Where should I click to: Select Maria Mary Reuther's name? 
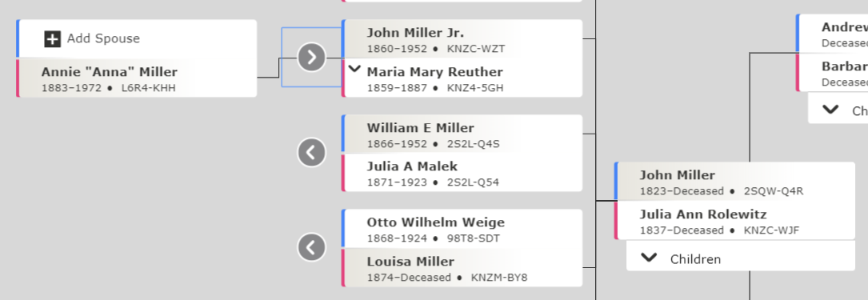[434, 72]
